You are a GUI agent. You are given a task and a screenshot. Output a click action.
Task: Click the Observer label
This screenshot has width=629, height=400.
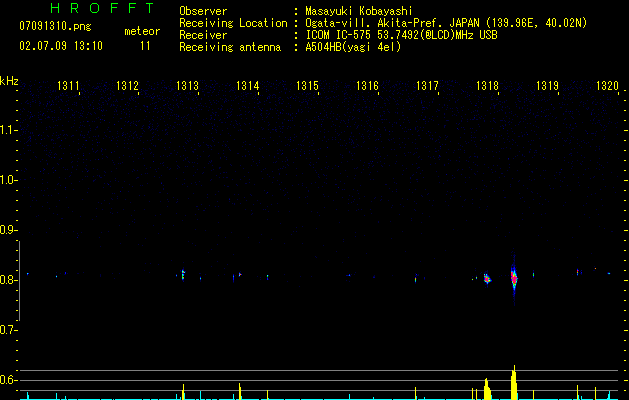203,11
